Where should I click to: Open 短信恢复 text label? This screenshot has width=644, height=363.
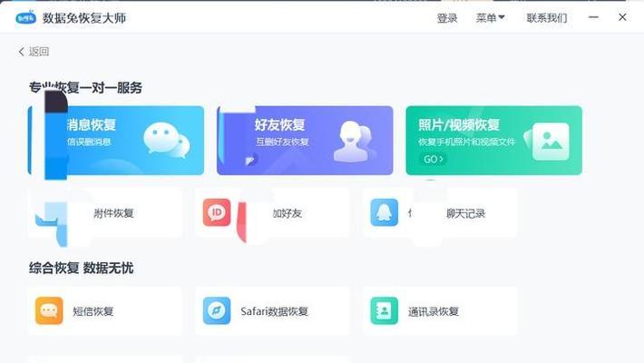click(93, 311)
